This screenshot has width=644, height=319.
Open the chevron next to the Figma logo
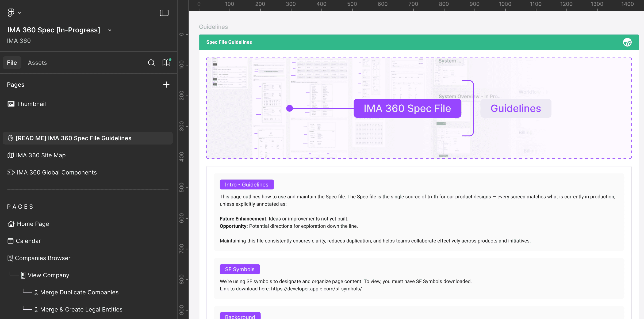20,13
